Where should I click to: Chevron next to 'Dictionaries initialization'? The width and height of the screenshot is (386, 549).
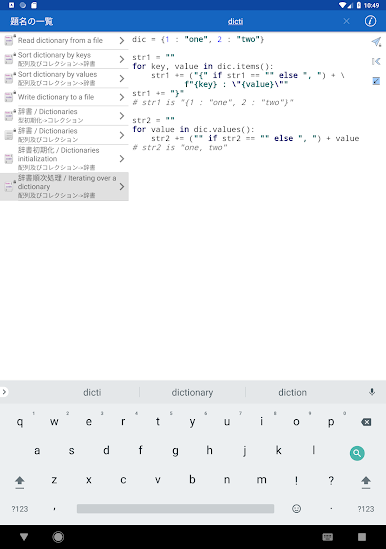122,159
